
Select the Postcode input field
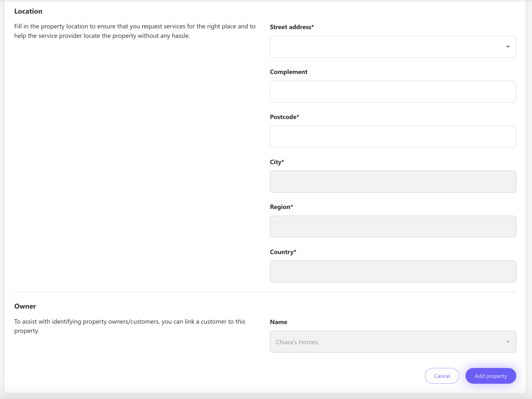(393, 137)
